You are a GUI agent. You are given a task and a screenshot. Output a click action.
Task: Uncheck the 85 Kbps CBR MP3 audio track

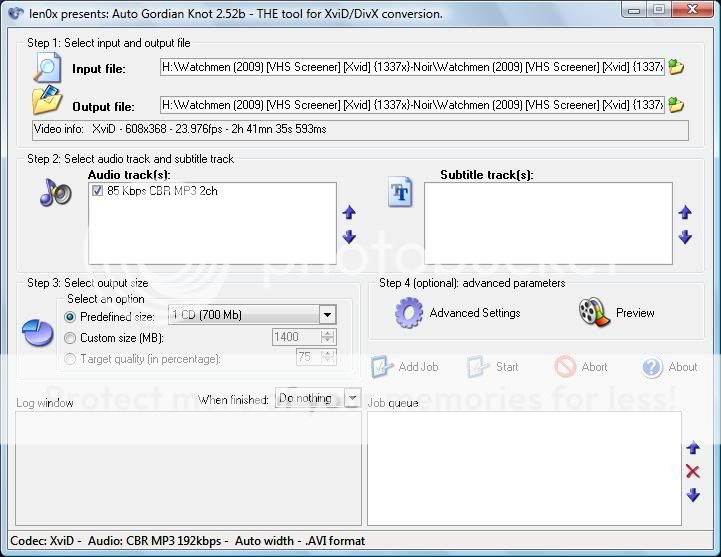point(98,191)
